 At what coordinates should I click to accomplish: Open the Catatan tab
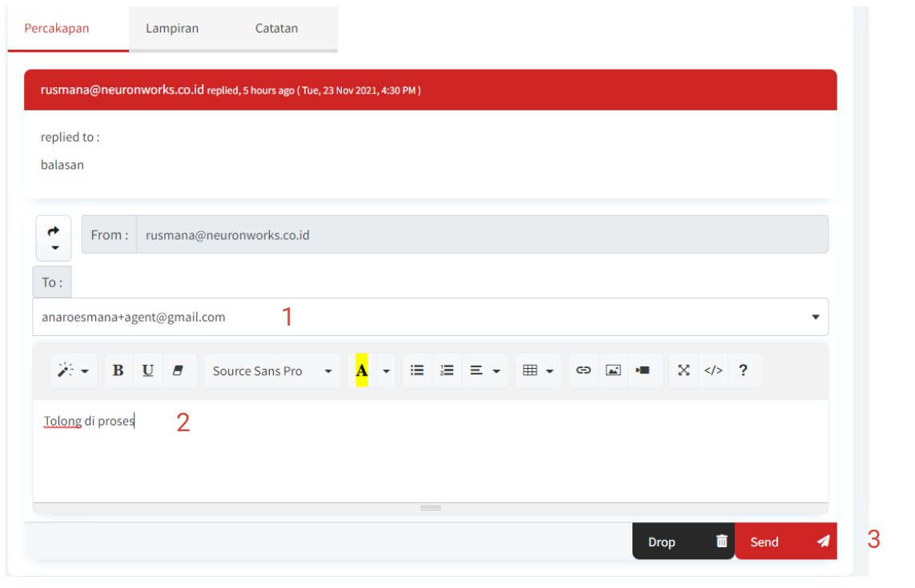[x=276, y=29]
